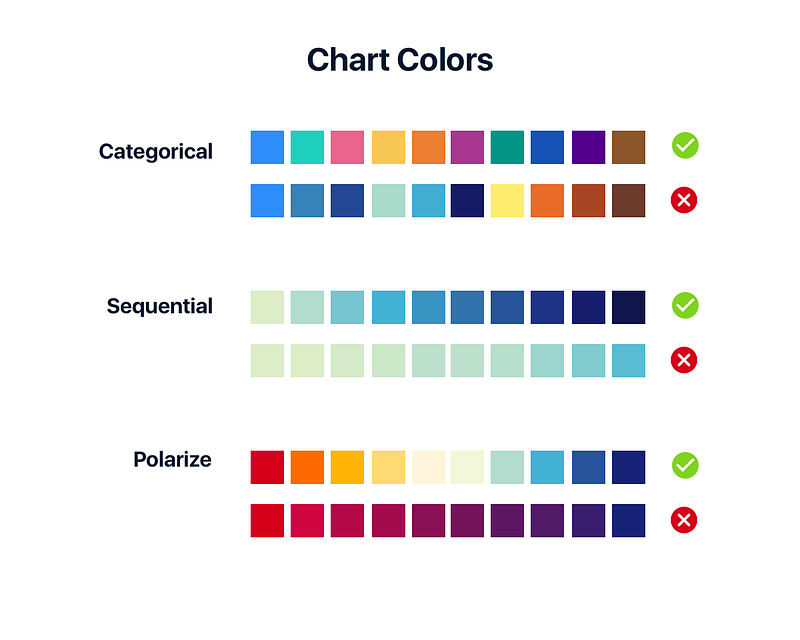Select the brown swatch ending top Categorical row
Screen dimensions: 800x640
pos(628,147)
